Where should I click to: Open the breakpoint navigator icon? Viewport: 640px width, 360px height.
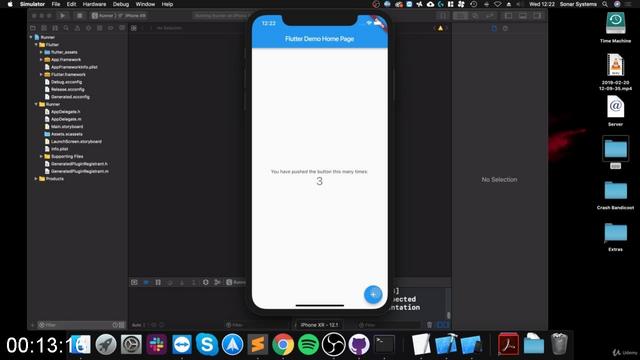tap(111, 28)
